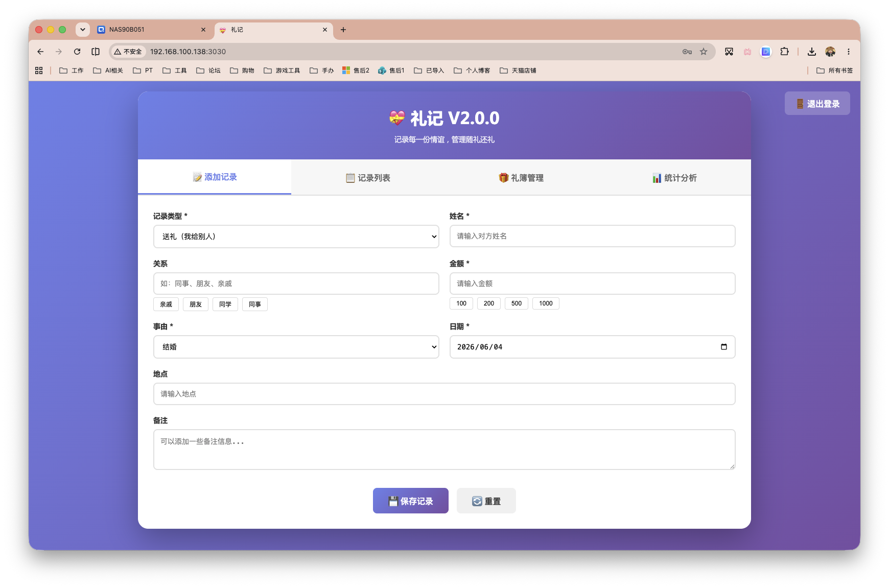Screen dimensions: 889x588
Task: Choose the 亲戚 relationship chip
Action: click(166, 304)
